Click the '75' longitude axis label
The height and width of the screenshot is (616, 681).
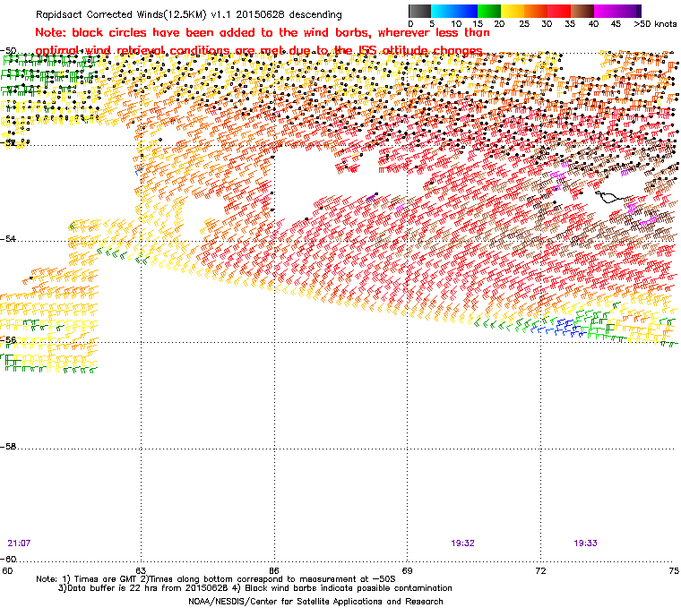click(674, 570)
